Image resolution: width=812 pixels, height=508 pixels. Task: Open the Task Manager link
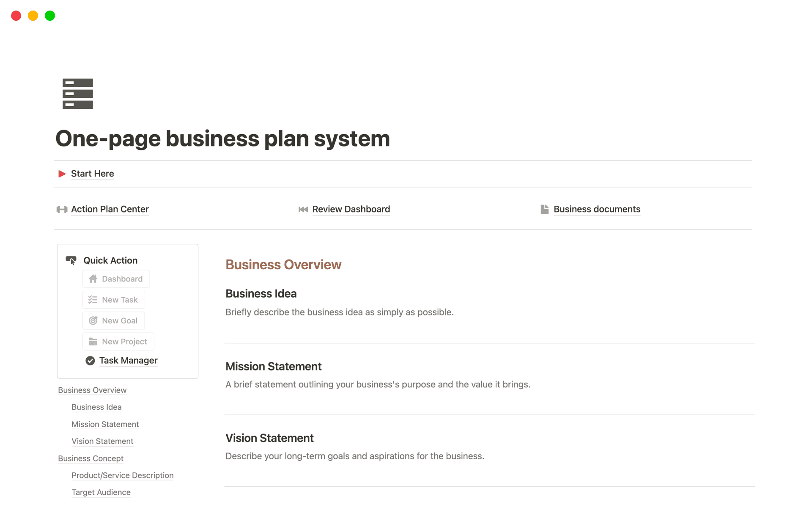128,361
